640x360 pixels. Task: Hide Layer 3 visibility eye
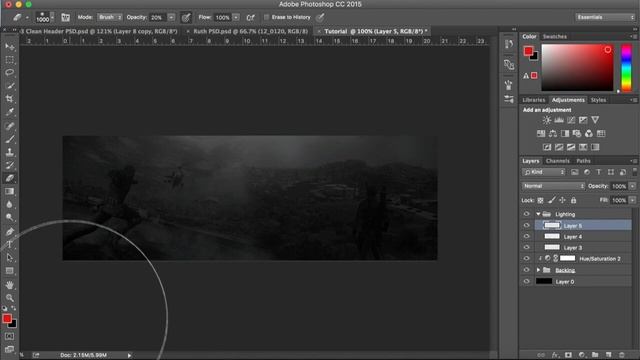click(x=526, y=247)
